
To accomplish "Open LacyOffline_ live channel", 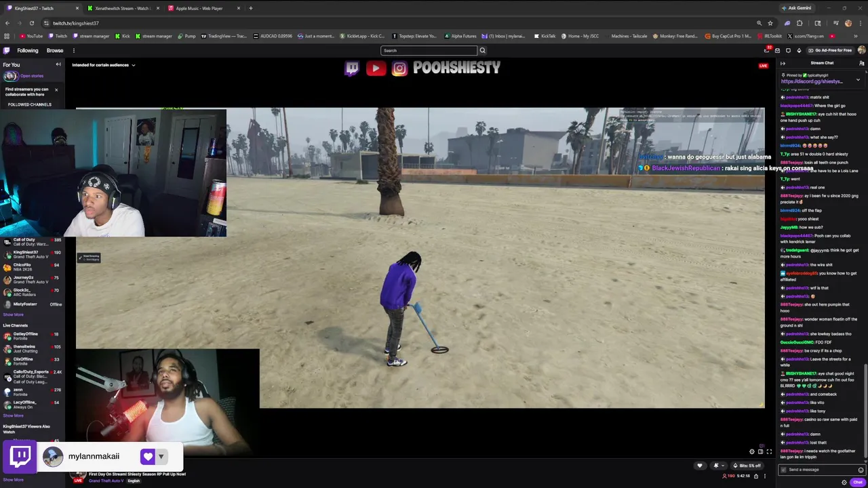I will coord(33,405).
